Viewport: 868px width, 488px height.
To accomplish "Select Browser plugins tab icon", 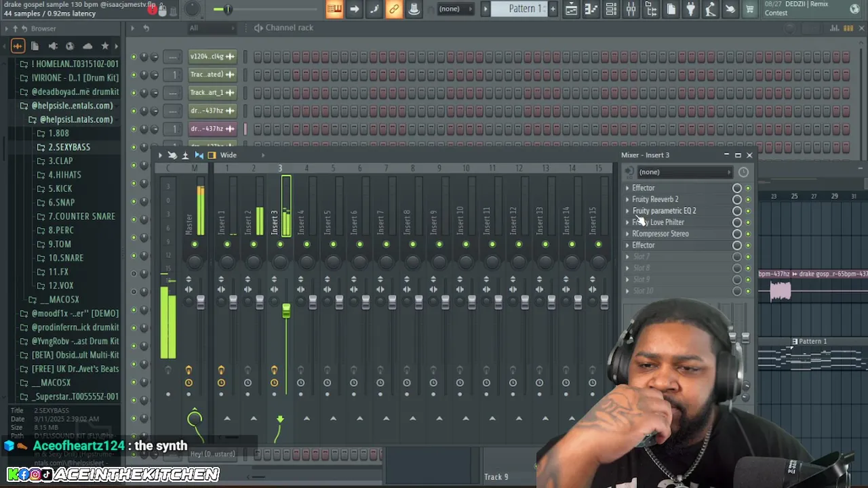I will pos(52,46).
